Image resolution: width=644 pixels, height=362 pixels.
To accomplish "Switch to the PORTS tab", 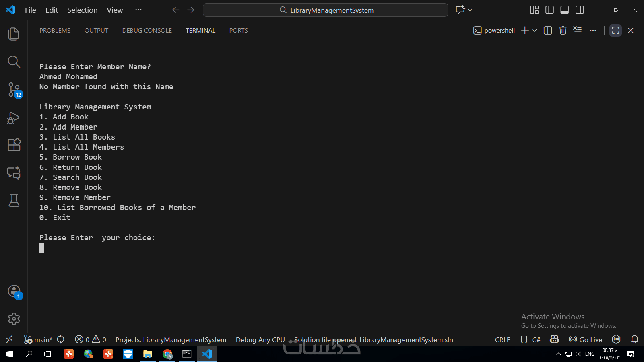I will pos(238,30).
